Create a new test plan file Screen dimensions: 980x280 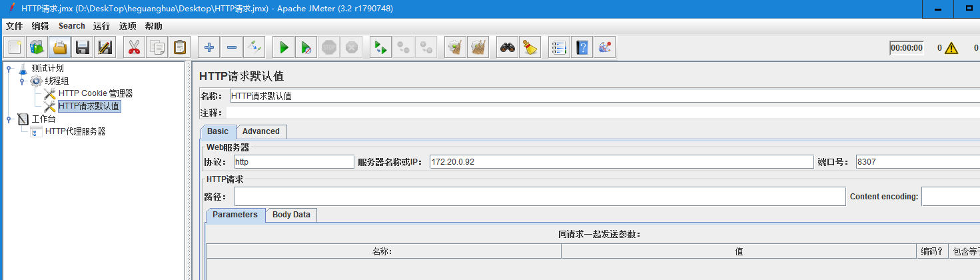[15, 47]
